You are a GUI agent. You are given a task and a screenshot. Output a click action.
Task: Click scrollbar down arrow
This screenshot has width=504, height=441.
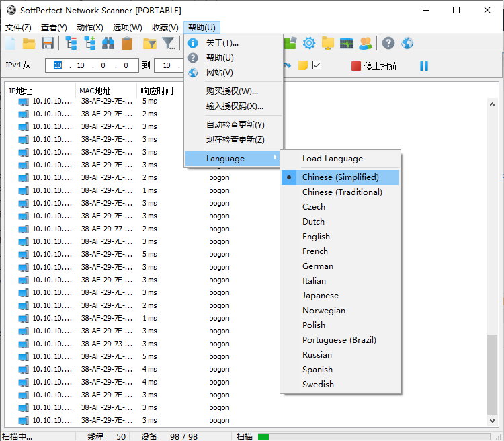(492, 420)
